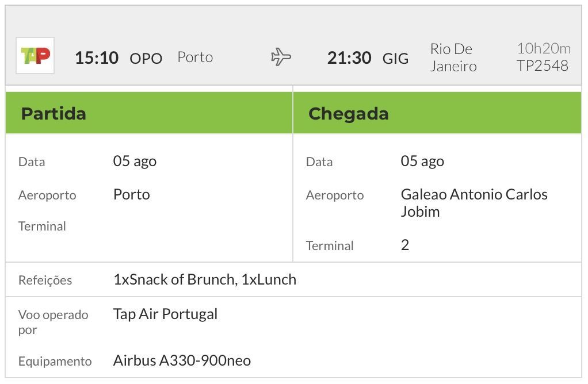Click the Porto city label in header
The image size is (588, 384).
[x=195, y=57]
